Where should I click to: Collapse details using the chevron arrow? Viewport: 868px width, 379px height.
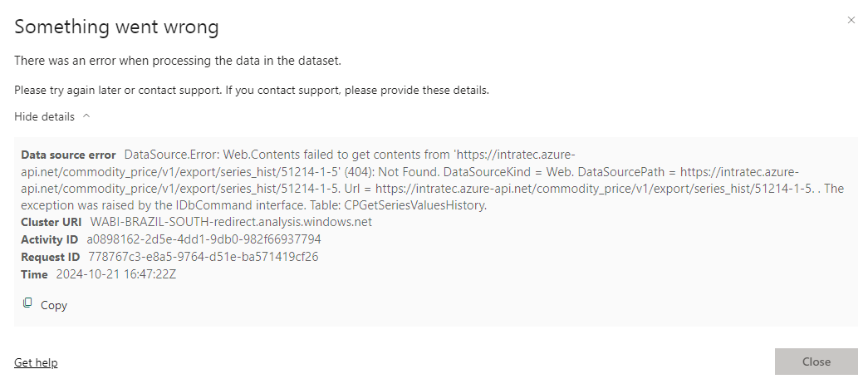click(86, 116)
